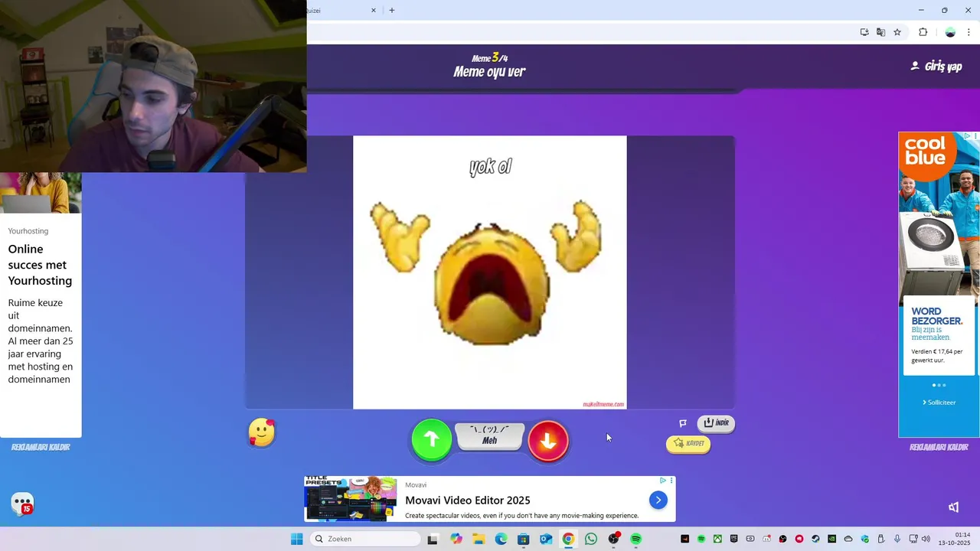
Task: Open a new browser tab
Action: coord(392,11)
